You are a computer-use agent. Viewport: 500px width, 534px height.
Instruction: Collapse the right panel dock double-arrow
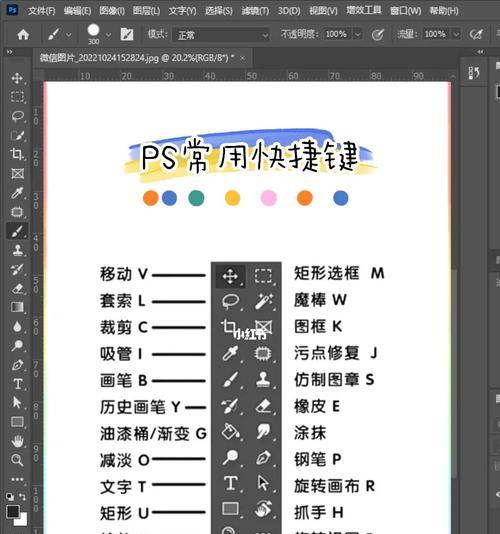pos(480,52)
